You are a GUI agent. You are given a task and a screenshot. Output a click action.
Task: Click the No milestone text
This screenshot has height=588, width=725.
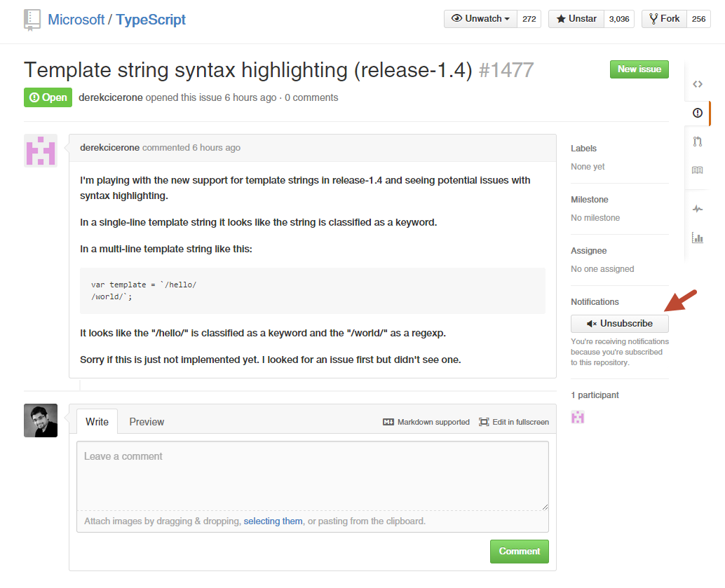click(x=595, y=218)
